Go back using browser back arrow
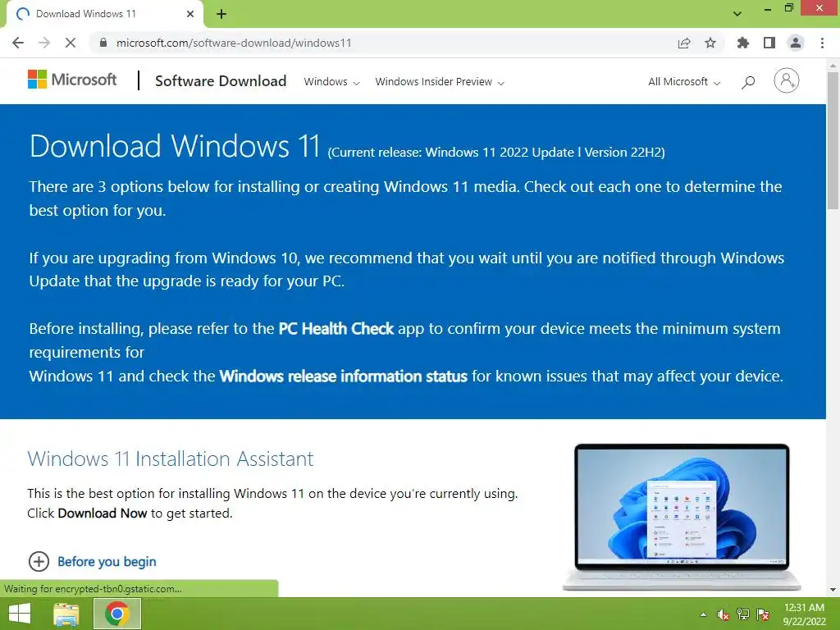Viewport: 840px width, 630px height. (x=18, y=43)
